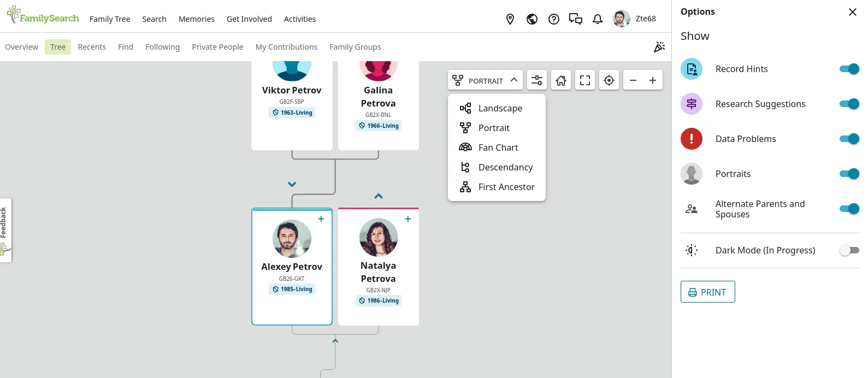868x378 pixels.
Task: Turn off the Portraits toggle
Action: [849, 174]
